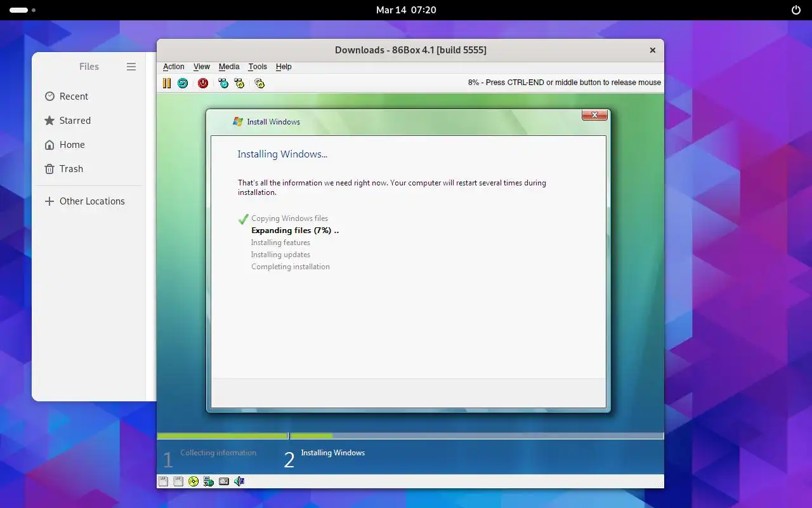Click the sound speaker status bar icon
The image size is (812, 508).
(239, 481)
